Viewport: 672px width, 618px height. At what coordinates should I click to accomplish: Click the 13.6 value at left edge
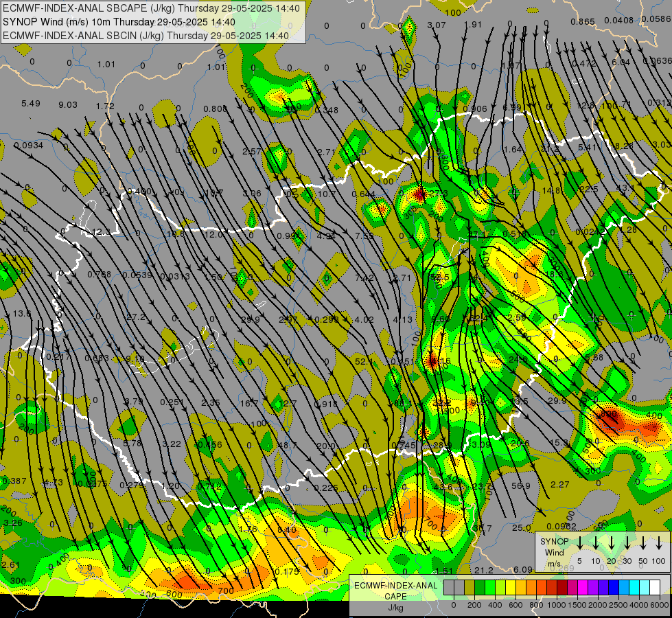click(x=22, y=314)
